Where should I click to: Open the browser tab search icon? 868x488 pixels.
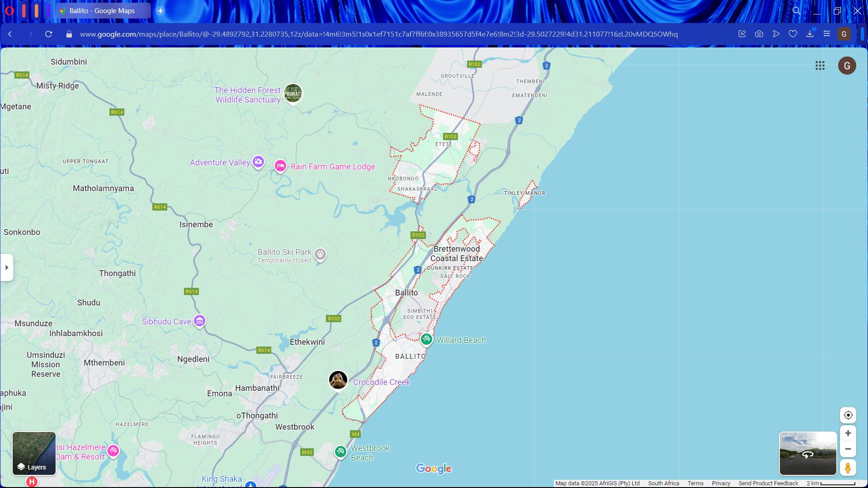[797, 11]
